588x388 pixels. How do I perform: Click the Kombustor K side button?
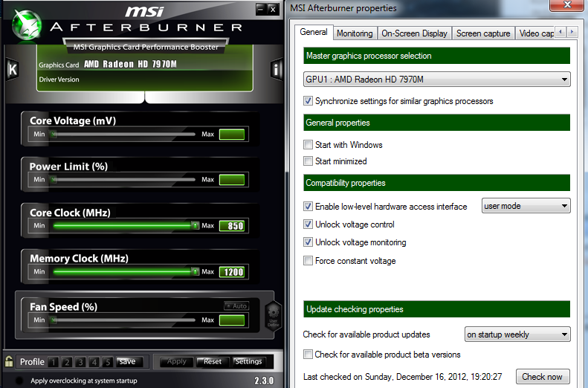(x=13, y=69)
